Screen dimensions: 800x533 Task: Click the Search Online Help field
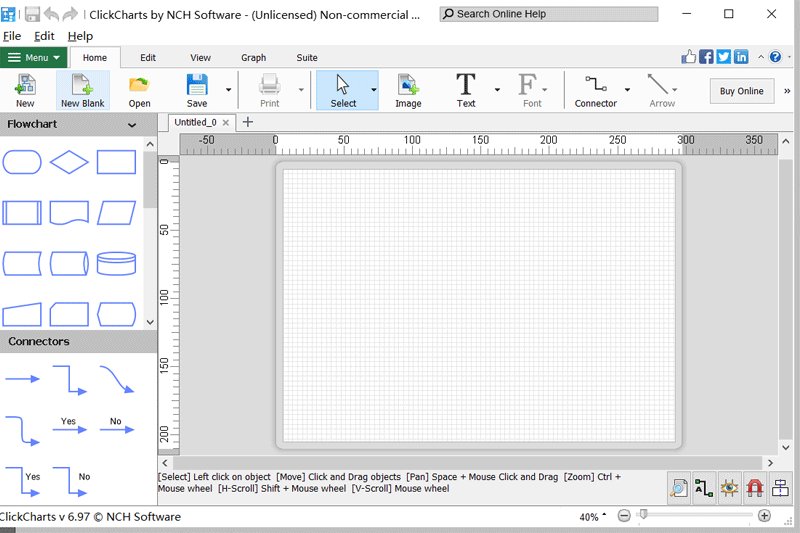point(548,14)
